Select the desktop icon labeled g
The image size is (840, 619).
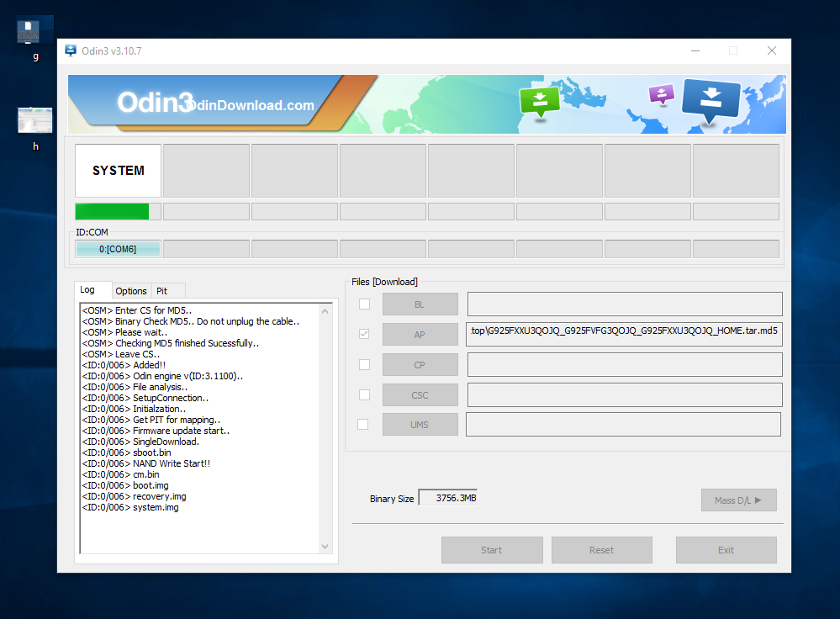[35, 39]
